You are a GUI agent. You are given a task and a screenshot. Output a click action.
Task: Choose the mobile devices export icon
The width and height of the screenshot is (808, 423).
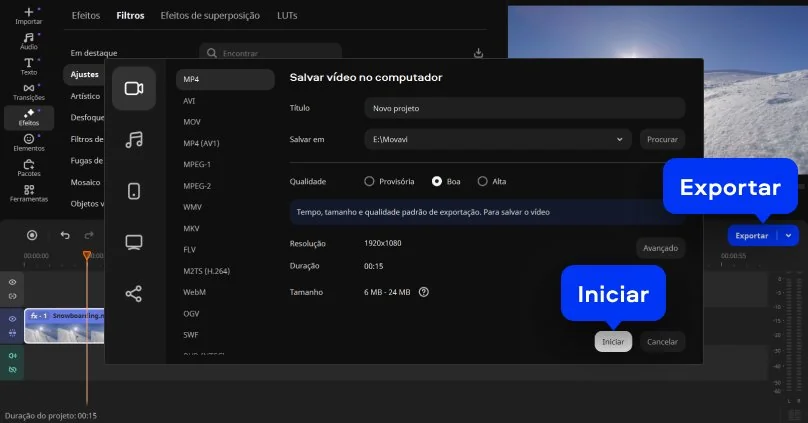pyautogui.click(x=134, y=191)
